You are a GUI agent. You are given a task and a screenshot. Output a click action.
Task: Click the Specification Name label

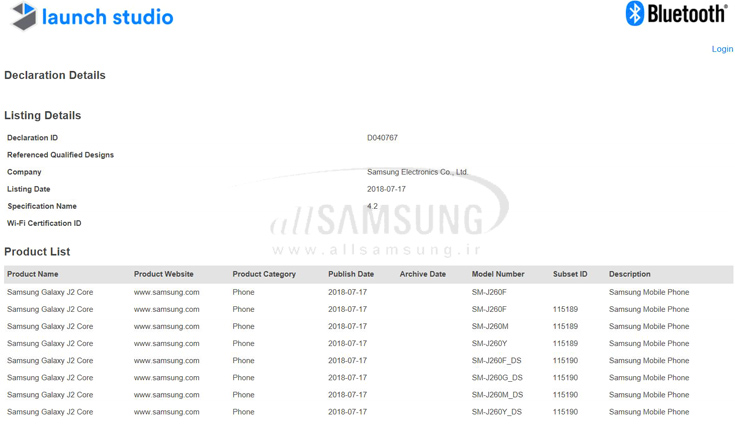(42, 206)
